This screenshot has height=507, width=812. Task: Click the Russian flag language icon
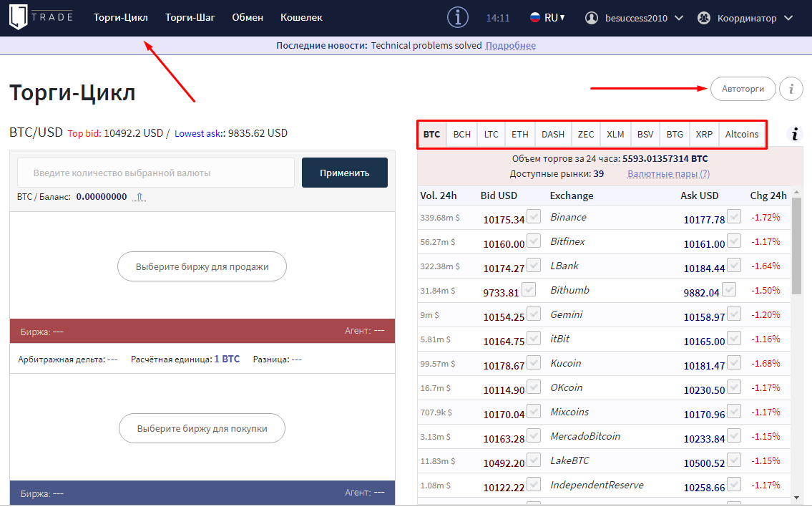535,18
